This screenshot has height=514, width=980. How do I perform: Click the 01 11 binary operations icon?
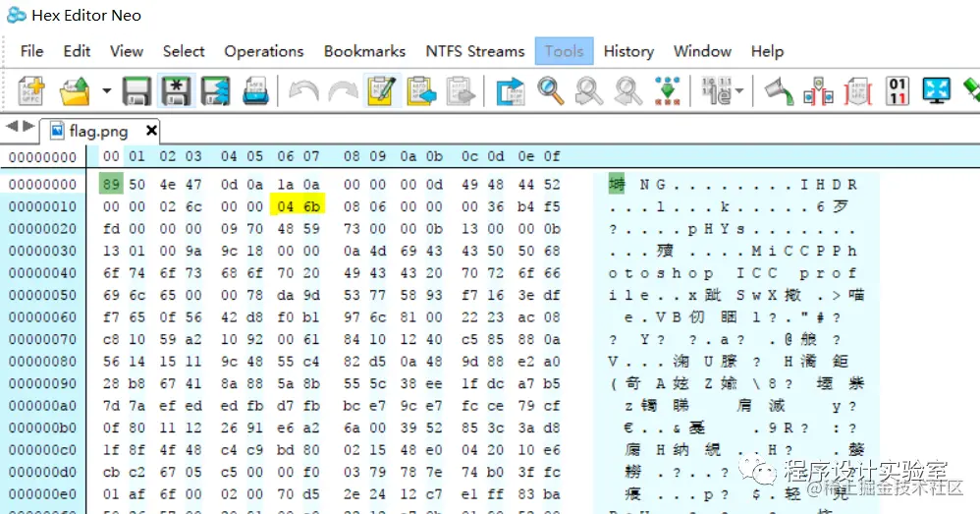pos(898,91)
